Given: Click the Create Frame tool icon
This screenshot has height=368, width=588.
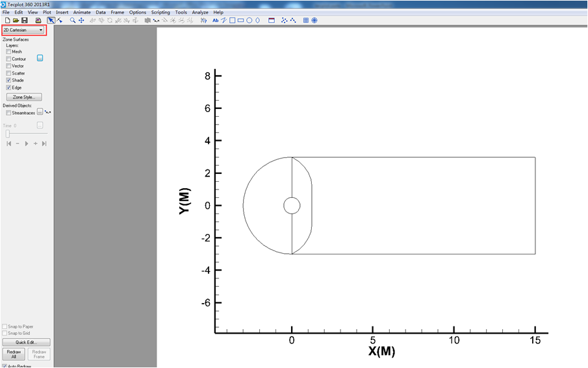Looking at the screenshot, I should click(x=272, y=20).
